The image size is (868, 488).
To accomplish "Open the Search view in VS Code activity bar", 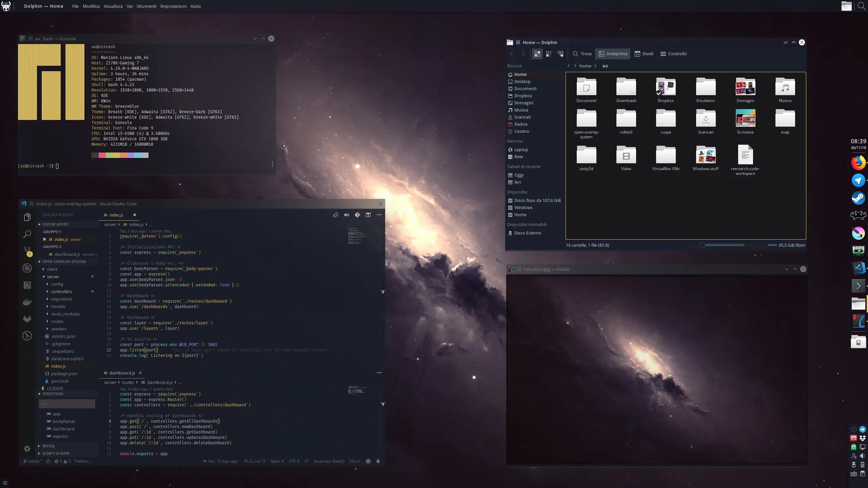I will [x=27, y=234].
